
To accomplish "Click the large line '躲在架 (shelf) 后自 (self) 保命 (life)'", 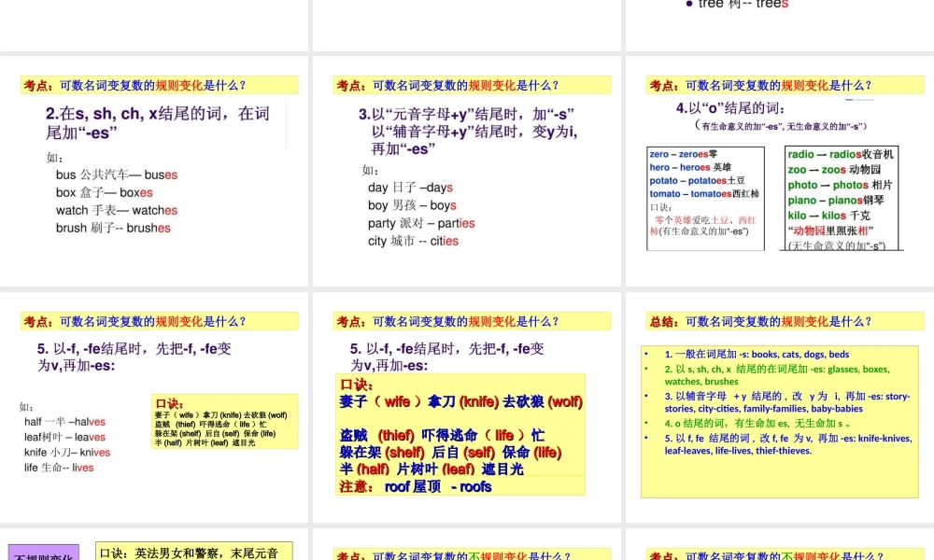I will pos(450,453).
